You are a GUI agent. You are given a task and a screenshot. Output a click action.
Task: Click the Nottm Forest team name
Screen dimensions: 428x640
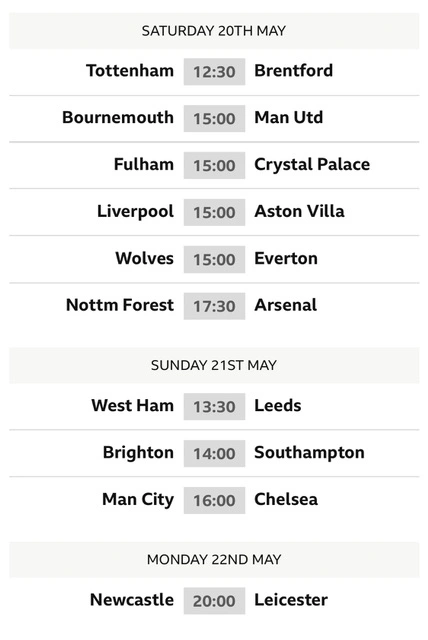pos(120,305)
